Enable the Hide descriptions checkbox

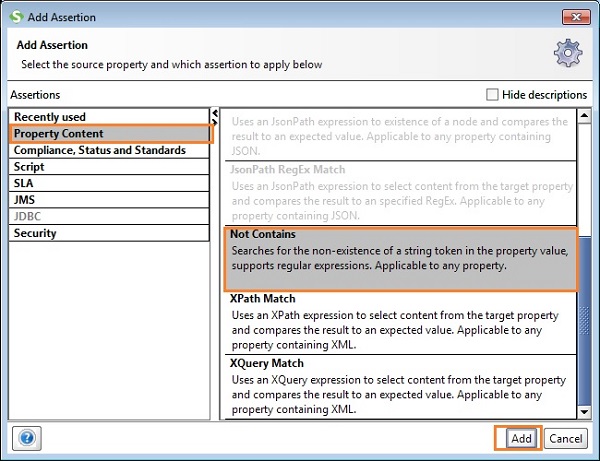point(491,94)
